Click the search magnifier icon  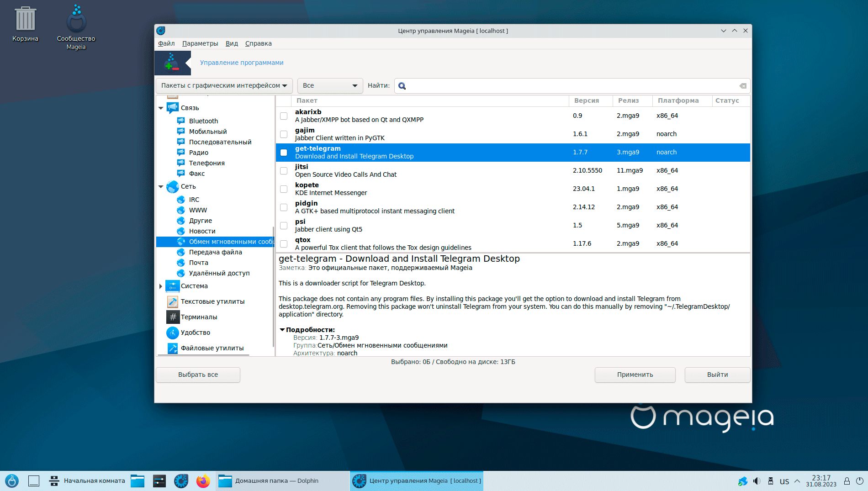pos(402,86)
